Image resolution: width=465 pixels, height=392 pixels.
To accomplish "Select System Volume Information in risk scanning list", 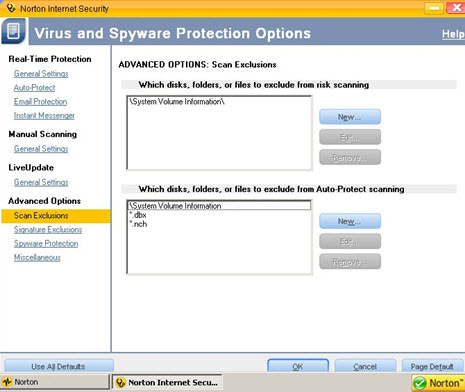I will click(177, 102).
